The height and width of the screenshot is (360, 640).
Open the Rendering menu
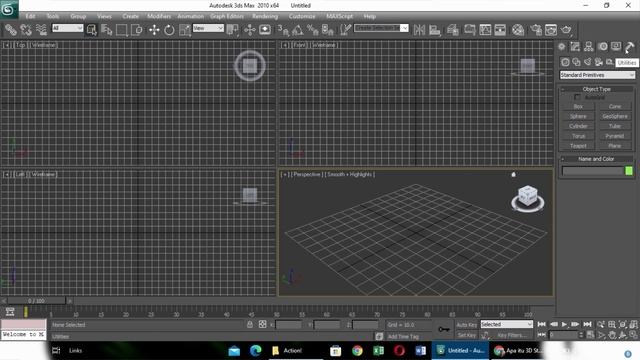point(265,16)
